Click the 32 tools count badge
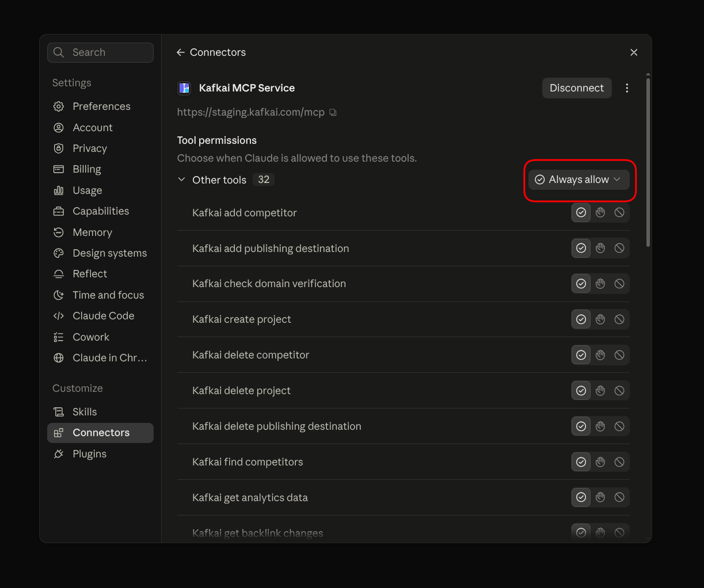Screen dimensions: 704x588 (x=264, y=180)
